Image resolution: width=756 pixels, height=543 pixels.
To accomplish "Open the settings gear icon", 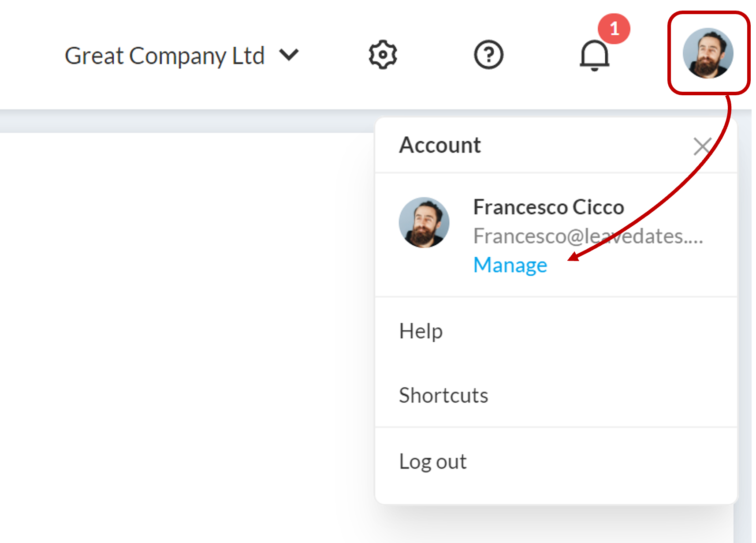I will [383, 55].
